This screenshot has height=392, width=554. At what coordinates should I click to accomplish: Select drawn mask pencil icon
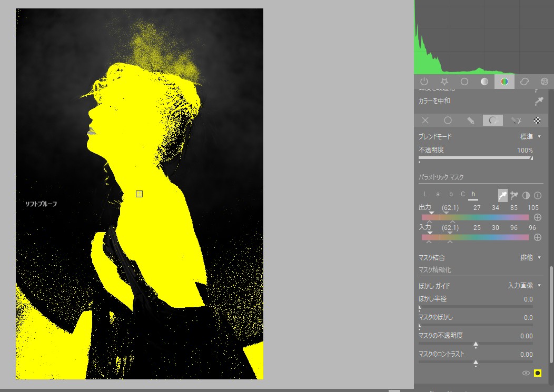(x=470, y=120)
